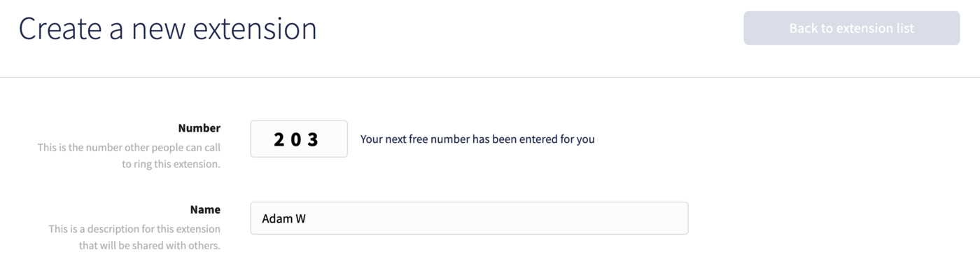Click grey text "This is a description for this extension"
This screenshot has width=980, height=264.
134,229
